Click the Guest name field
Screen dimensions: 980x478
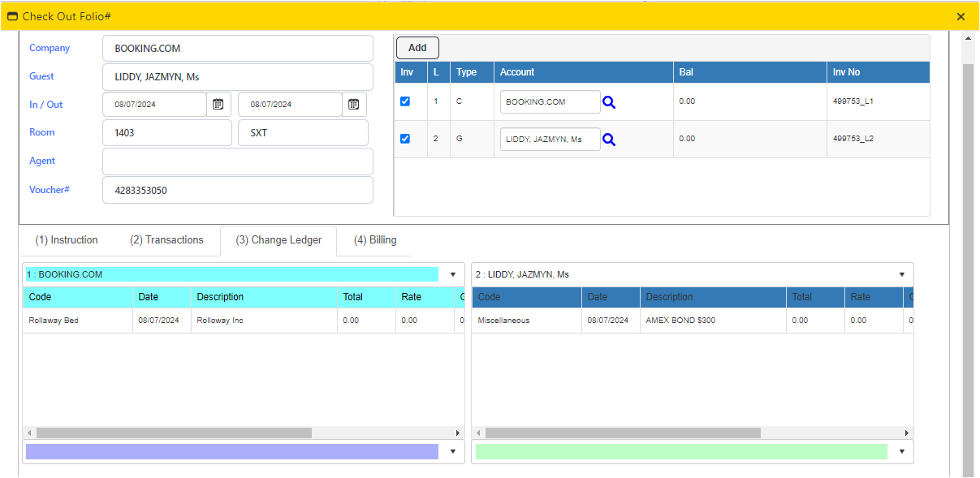(238, 77)
